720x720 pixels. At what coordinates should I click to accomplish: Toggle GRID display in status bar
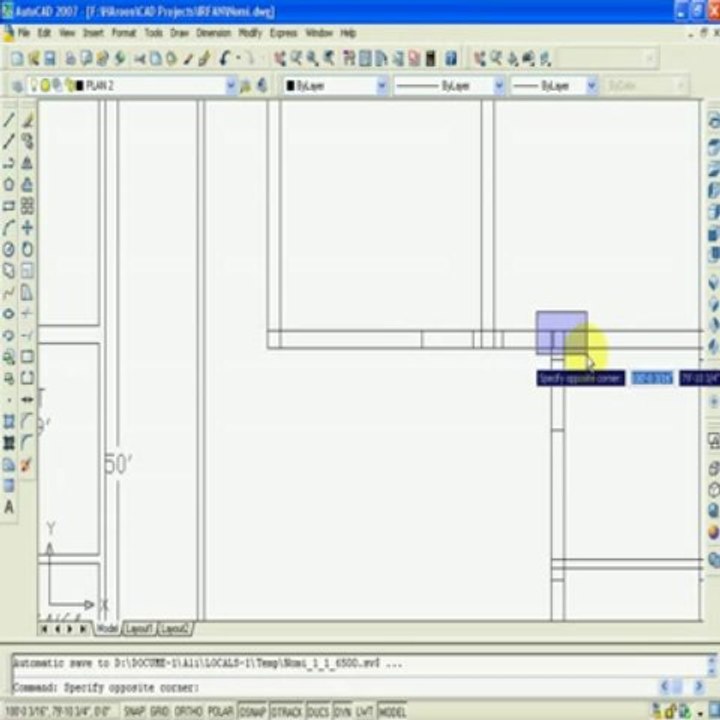click(160, 711)
